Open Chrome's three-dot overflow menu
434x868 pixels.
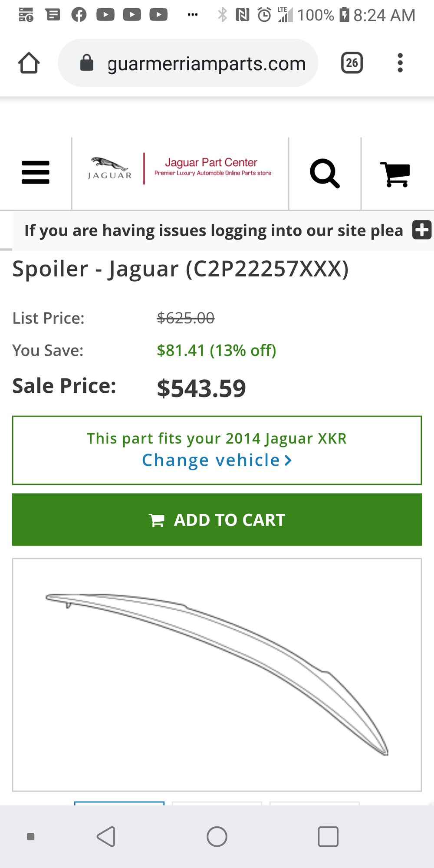400,63
